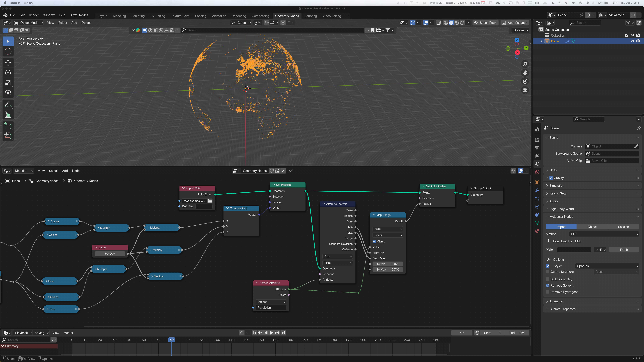Image resolution: width=644 pixels, height=362 pixels.
Task: Click the Options button in the viewport header
Action: [520, 30]
